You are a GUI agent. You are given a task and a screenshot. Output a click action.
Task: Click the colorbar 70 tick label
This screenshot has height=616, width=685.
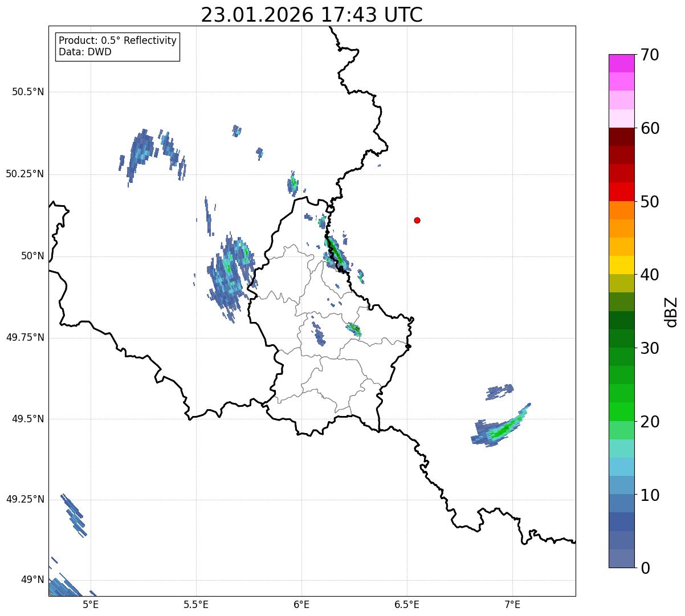[650, 55]
